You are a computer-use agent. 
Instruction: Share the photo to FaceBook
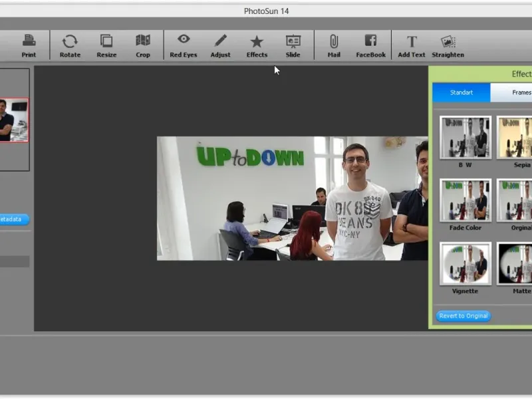pos(370,45)
